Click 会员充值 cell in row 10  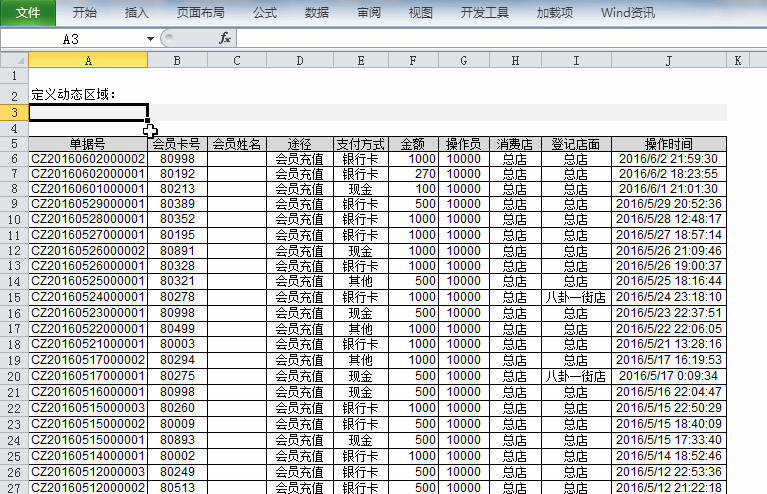[300, 219]
